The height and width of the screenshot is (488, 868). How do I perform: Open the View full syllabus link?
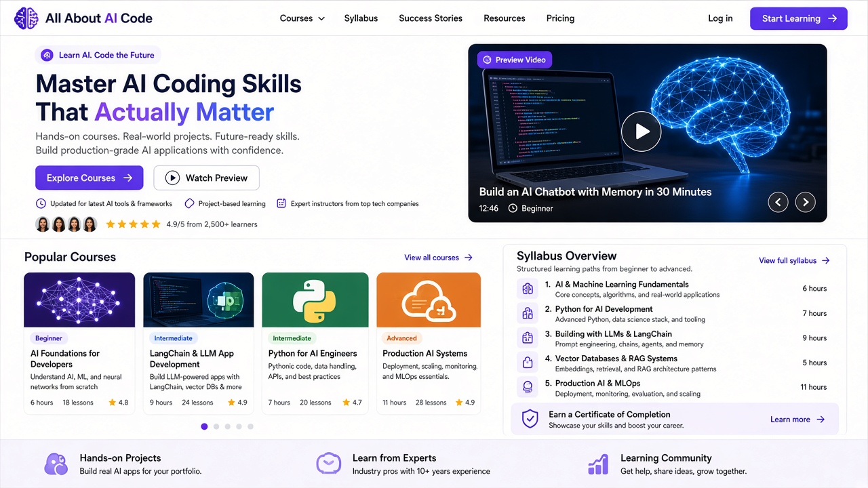click(x=794, y=260)
